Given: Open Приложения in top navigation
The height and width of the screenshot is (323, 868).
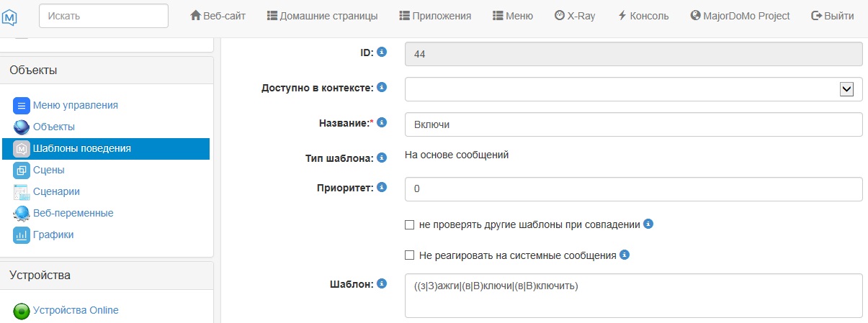Looking at the screenshot, I should tap(435, 16).
